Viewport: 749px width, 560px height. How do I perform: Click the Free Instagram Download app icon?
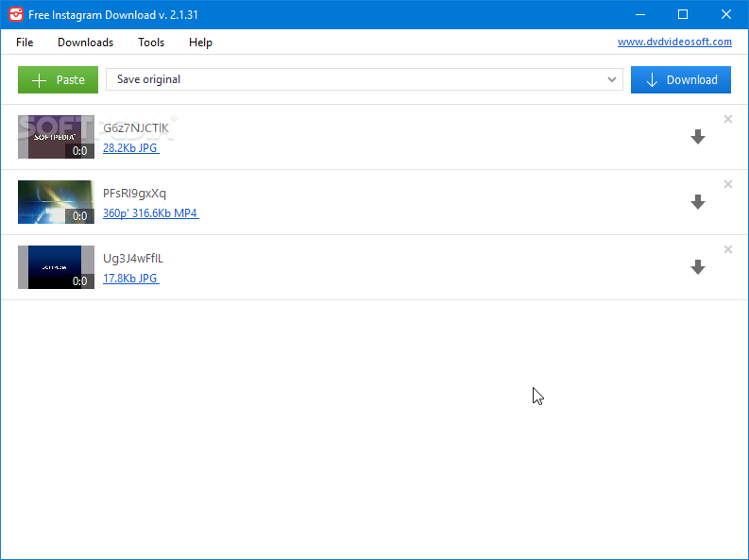pos(16,14)
